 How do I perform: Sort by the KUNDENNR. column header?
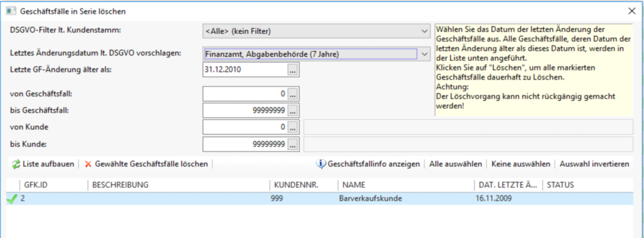[x=303, y=185]
